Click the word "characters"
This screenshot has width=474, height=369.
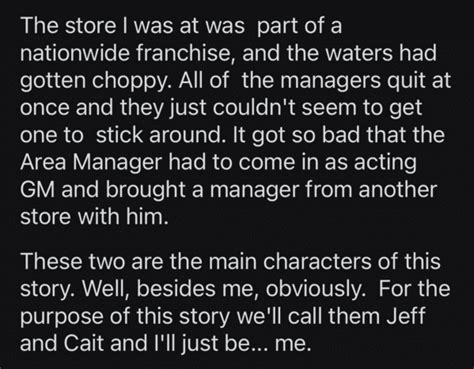(x=317, y=261)
